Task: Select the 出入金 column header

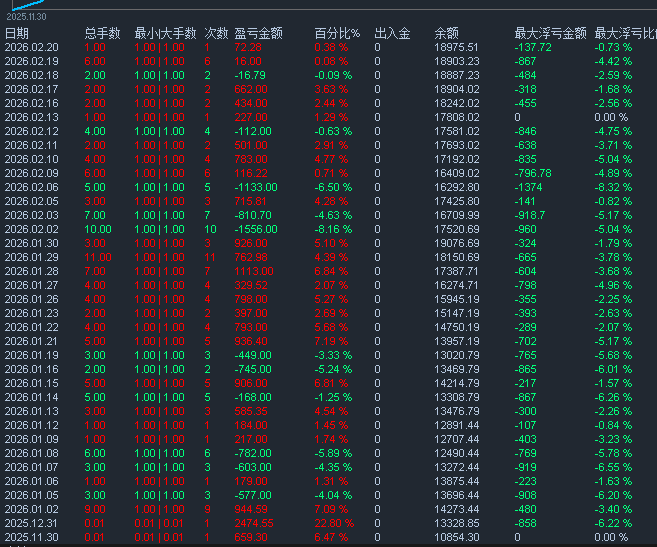Action: click(392, 34)
